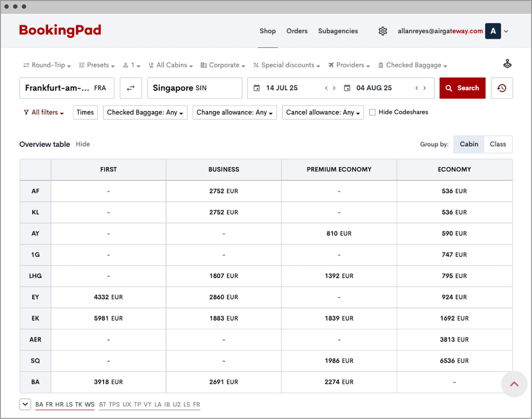Open Checked Baggage: Any filter
532x419 pixels.
[x=145, y=112]
